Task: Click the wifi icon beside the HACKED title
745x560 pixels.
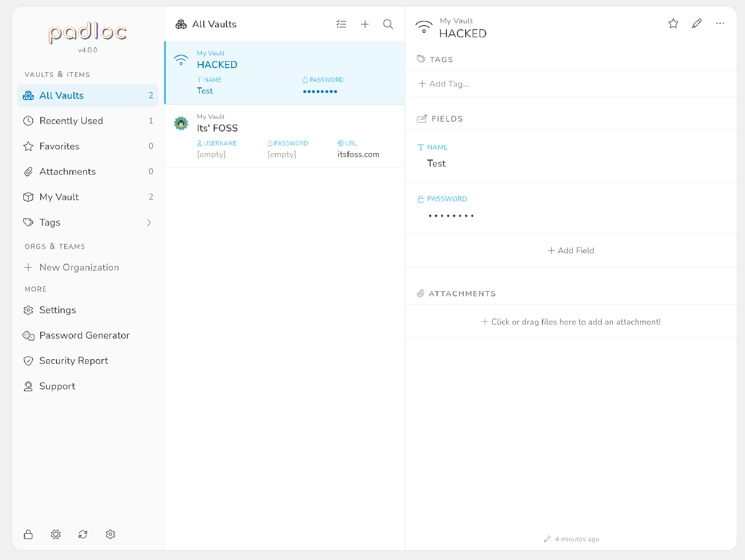Action: tap(424, 27)
